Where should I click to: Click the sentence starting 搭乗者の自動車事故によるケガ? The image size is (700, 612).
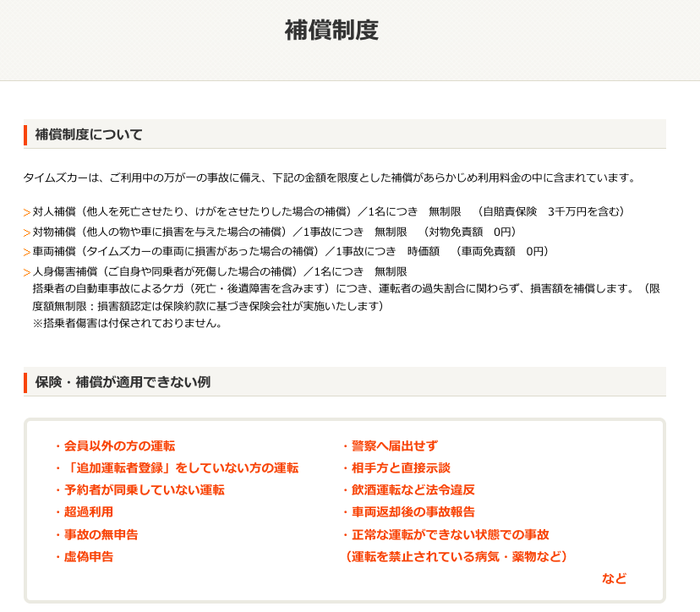[346, 298]
